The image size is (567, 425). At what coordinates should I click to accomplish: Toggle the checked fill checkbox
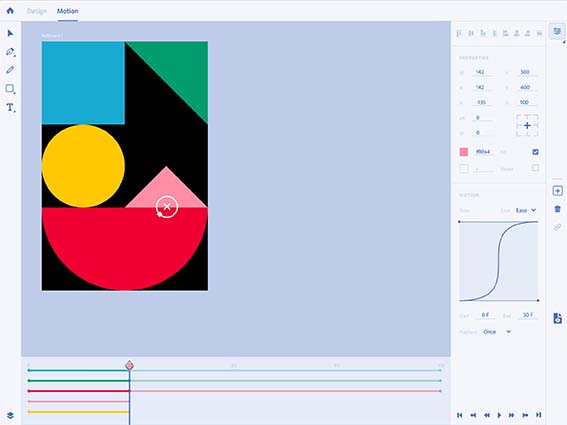point(536,152)
